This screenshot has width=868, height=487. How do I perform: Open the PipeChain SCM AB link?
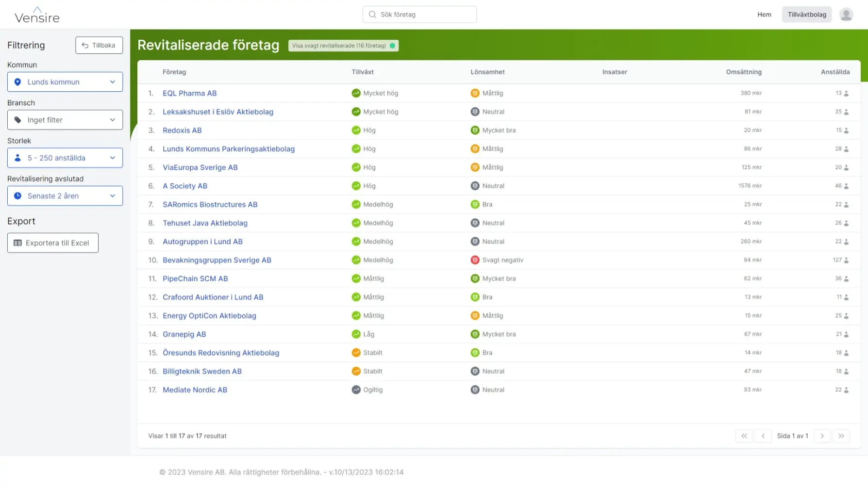[195, 279]
